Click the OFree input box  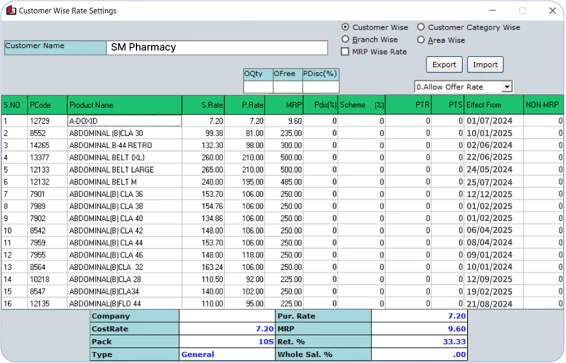pos(288,87)
